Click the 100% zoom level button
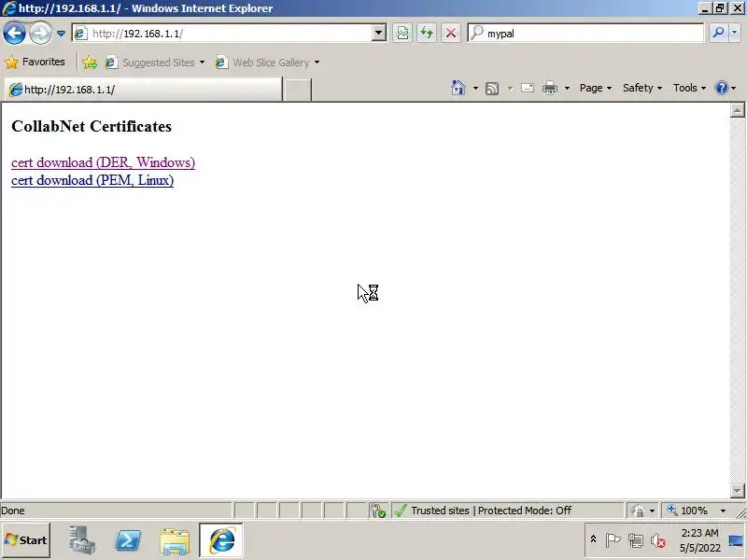This screenshot has height=560, width=747. pyautogui.click(x=688, y=511)
